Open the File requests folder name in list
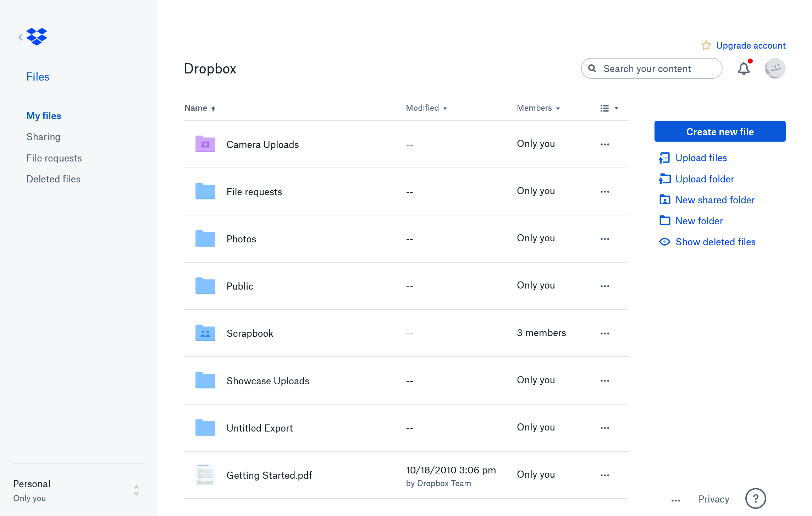The width and height of the screenshot is (812, 516). pyautogui.click(x=254, y=192)
